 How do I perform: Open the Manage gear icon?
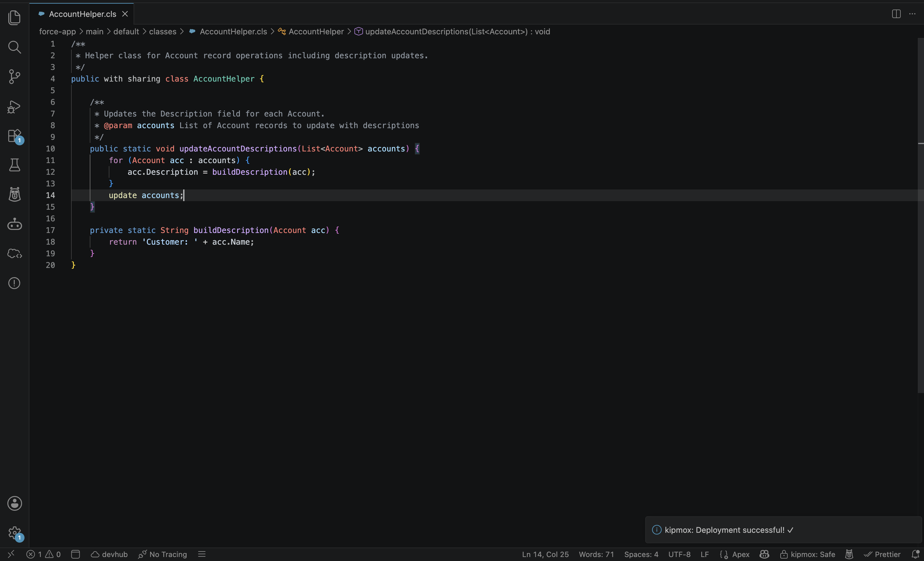click(14, 533)
